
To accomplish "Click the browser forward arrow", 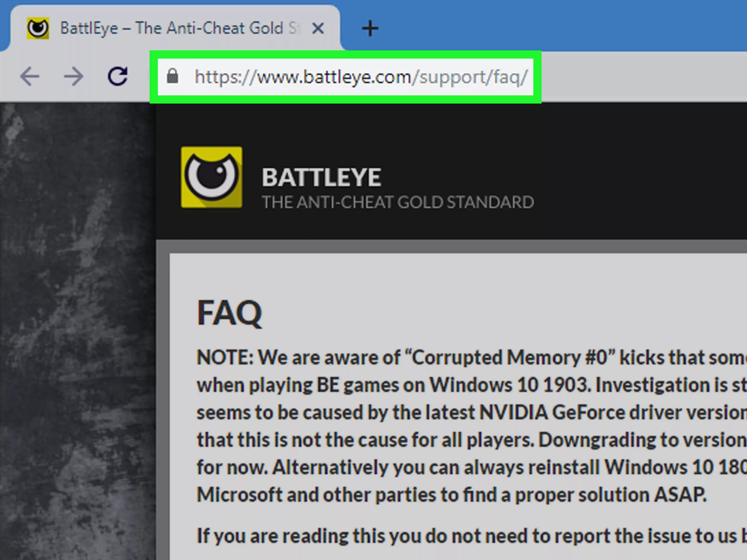I will point(74,76).
